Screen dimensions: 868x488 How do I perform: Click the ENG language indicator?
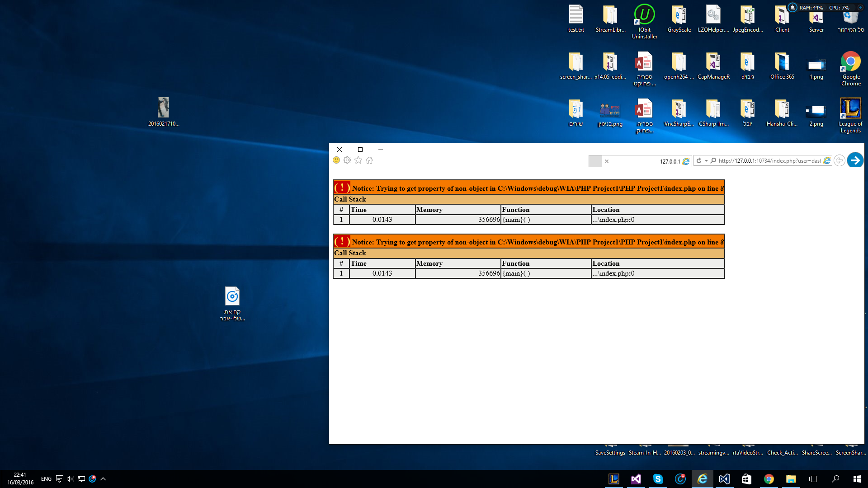click(46, 479)
